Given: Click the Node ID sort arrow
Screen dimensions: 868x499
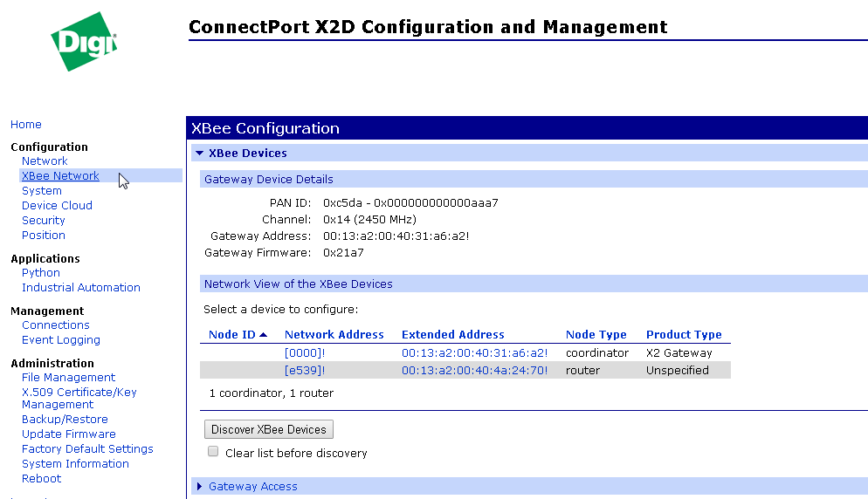Looking at the screenshot, I should point(264,335).
